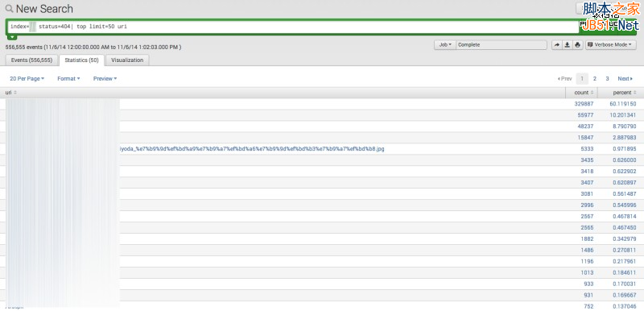The width and height of the screenshot is (644, 311).
Task: Expand the green search assistant arrow
Action: point(12,37)
